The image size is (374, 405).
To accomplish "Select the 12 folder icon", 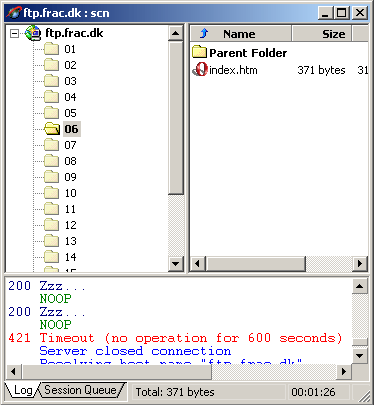I will pos(51,225).
